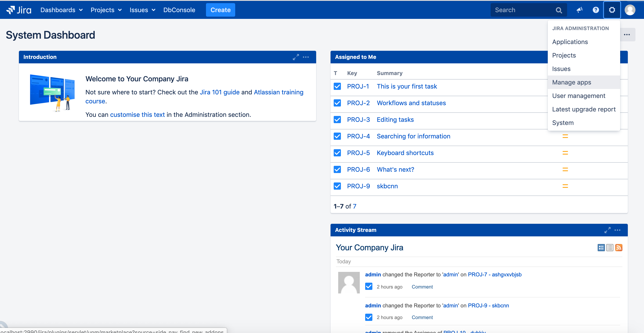
Task: Open Activity Stream RSS feed icon
Action: pos(619,248)
